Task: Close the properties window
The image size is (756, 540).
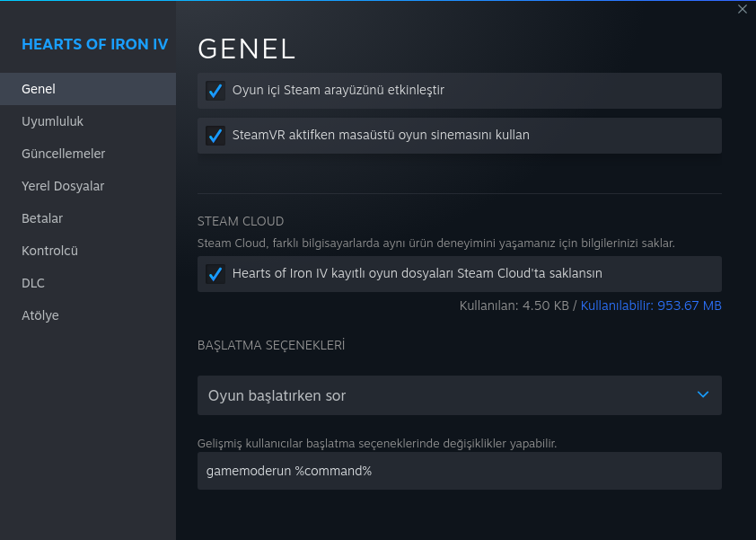Action: click(x=742, y=9)
